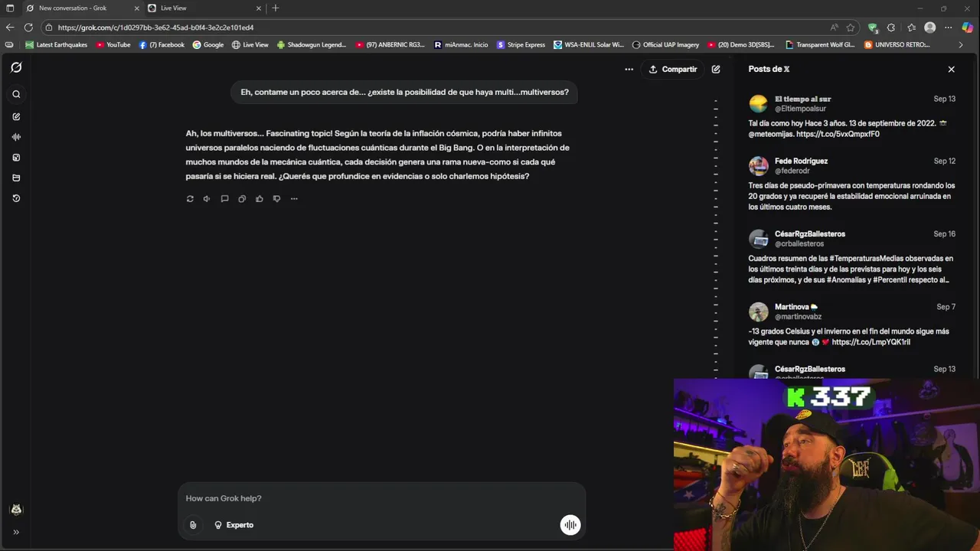Go back in browser

(10, 28)
